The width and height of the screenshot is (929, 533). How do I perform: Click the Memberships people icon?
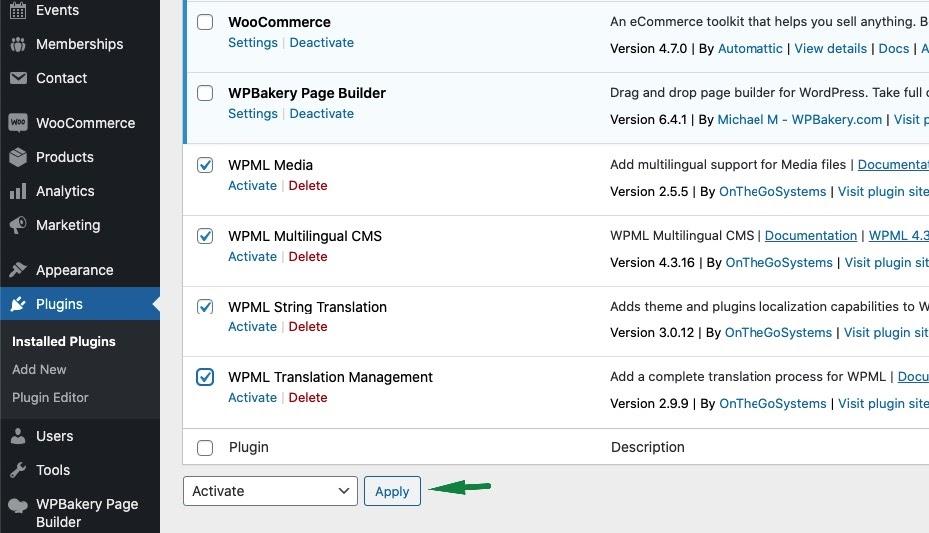18,44
